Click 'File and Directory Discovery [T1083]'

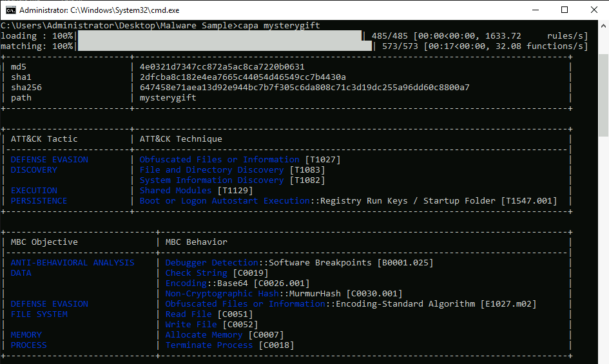(232, 170)
